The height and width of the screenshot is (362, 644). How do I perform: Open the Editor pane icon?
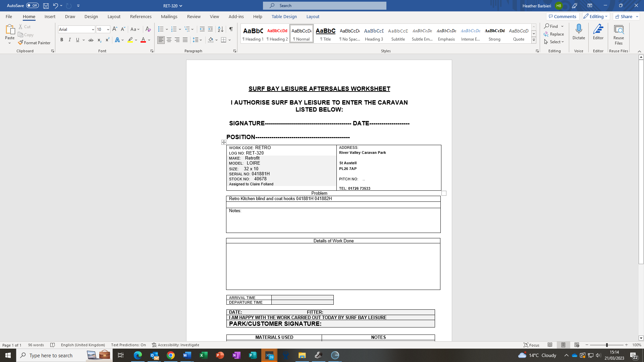(598, 29)
